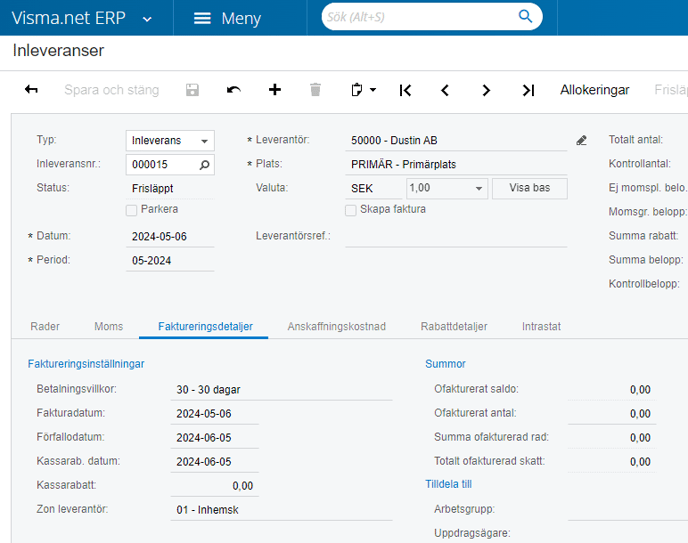Click the Datum field 2024-05-06
688x543 pixels.
pos(170,237)
